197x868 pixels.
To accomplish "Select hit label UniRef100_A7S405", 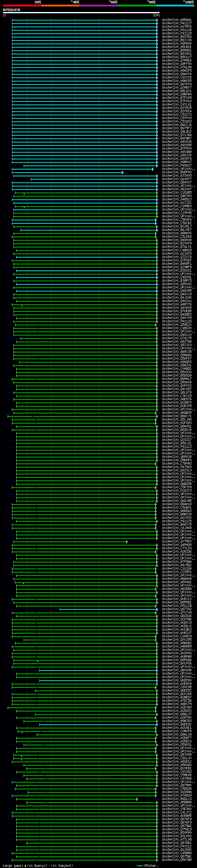I will [176, 176].
